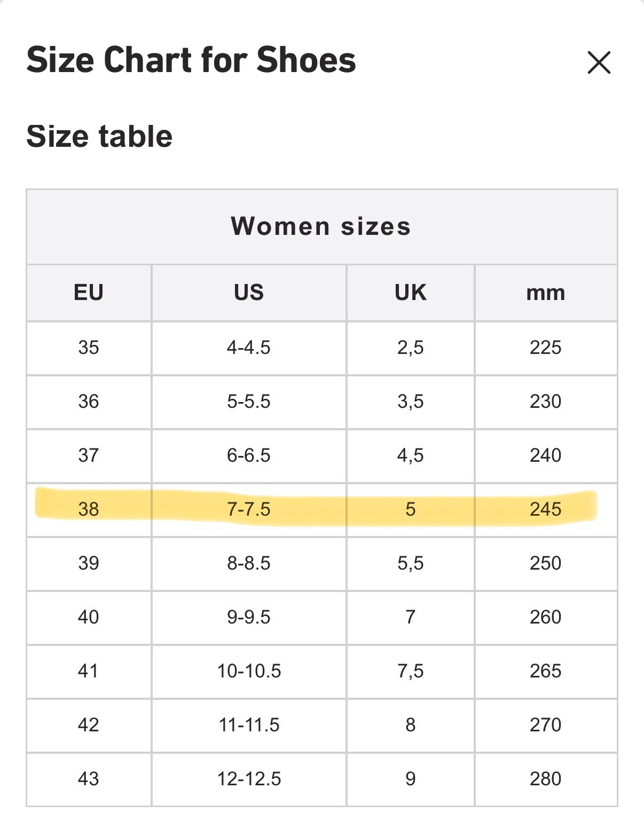Click UK size 9 cell
This screenshot has height=828, width=644.
411,779
